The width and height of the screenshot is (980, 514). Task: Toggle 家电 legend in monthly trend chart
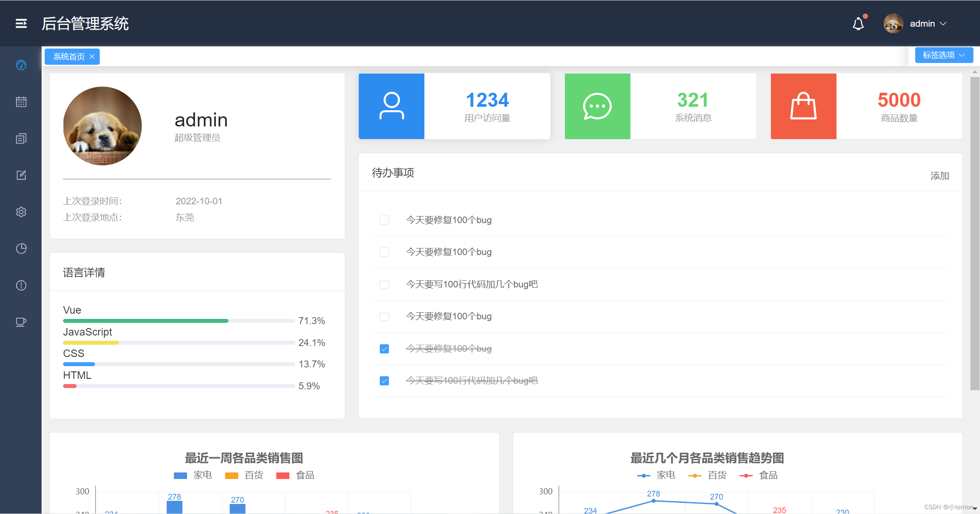point(656,475)
